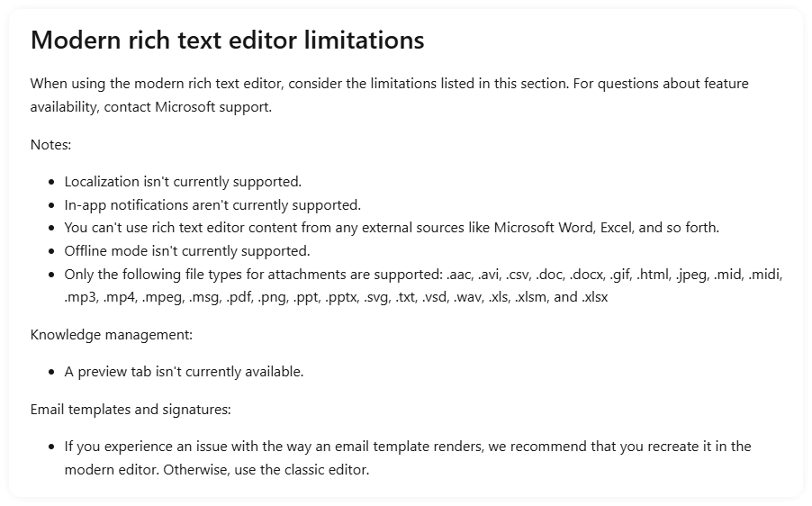Click the Microsoft Word external sources bullet
Screen dimensions: 812x506
pos(392,228)
